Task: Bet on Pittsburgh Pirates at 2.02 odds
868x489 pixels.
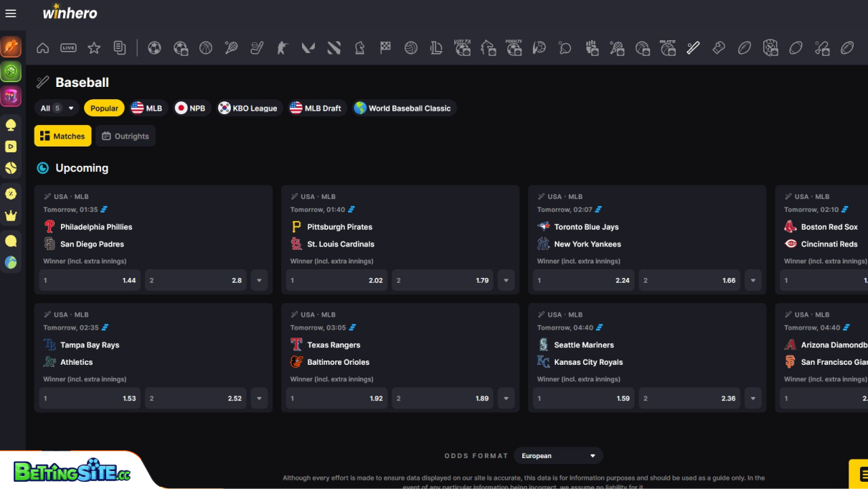Action: 336,280
